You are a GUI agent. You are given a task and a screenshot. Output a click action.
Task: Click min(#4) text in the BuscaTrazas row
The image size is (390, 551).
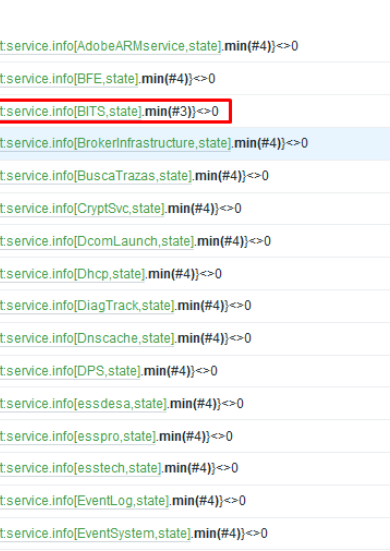tap(218, 176)
